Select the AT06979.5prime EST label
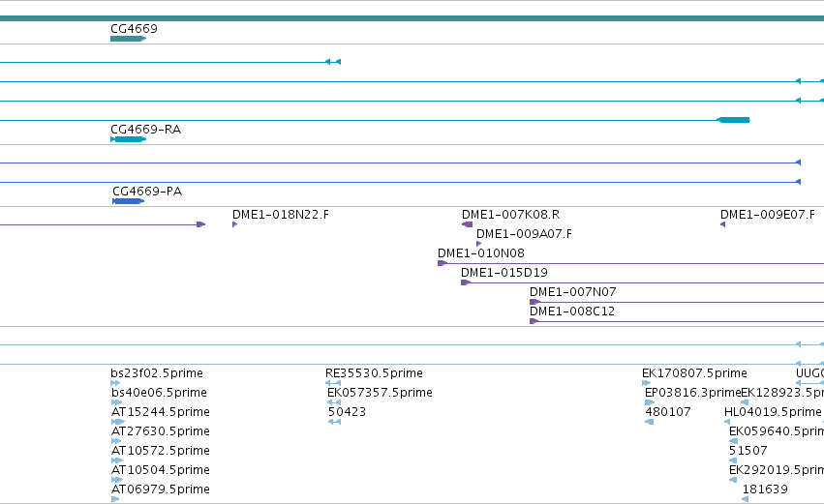Screen dimensions: 824x504 tap(161, 489)
